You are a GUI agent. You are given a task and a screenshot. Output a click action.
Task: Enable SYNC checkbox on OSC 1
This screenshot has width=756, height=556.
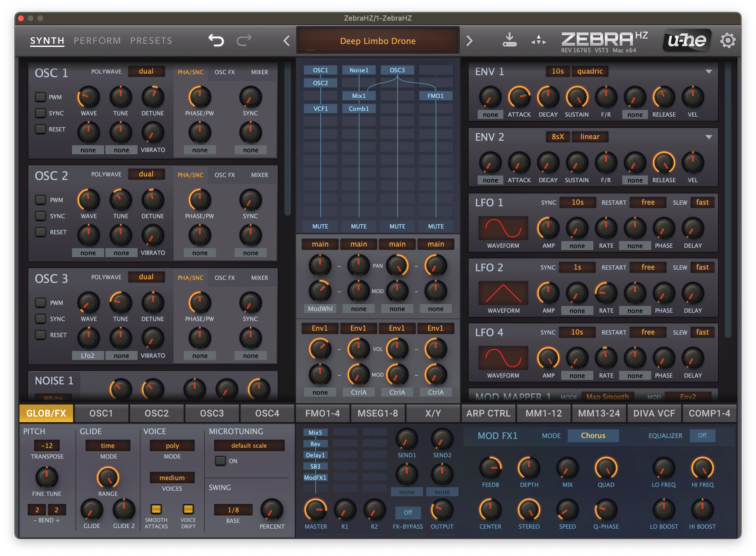40,113
